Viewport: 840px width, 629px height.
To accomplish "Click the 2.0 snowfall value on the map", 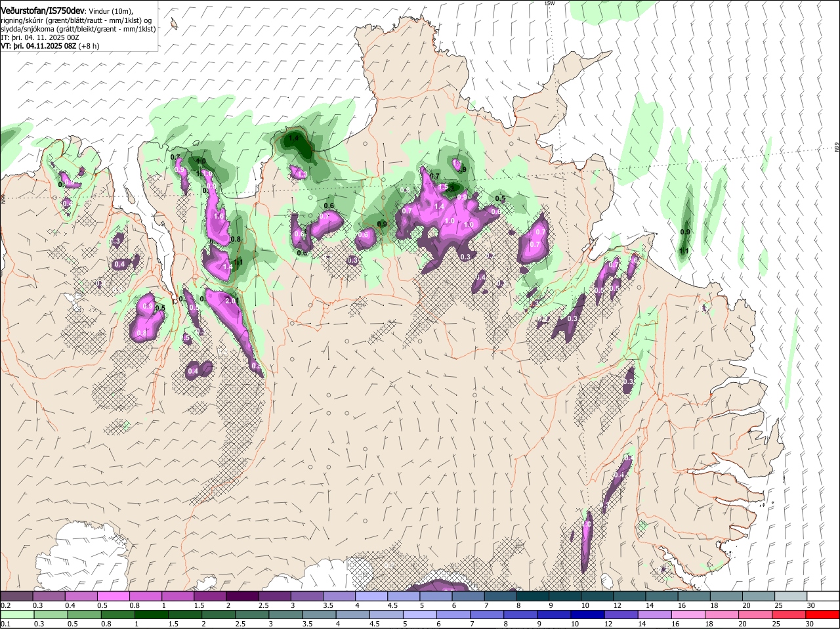I will 231,301.
